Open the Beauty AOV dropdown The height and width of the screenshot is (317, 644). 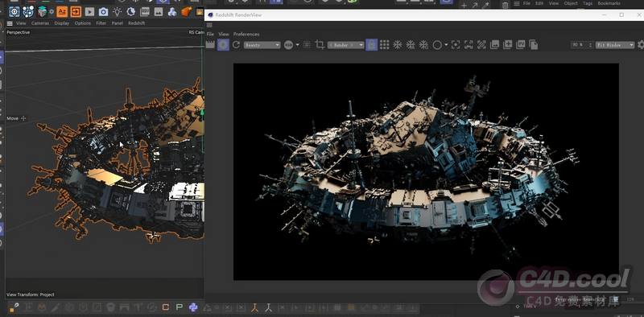click(x=262, y=45)
